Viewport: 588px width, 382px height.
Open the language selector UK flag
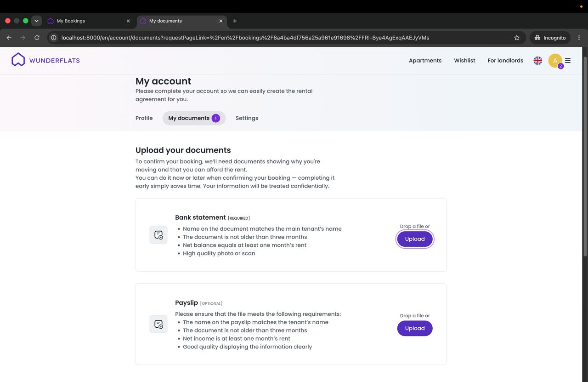coord(537,61)
